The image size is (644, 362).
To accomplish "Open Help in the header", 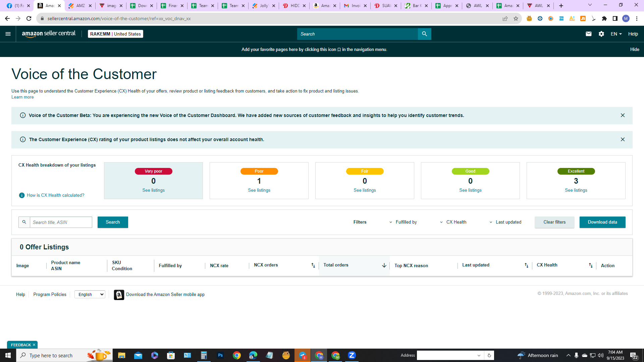I will [x=633, y=34].
